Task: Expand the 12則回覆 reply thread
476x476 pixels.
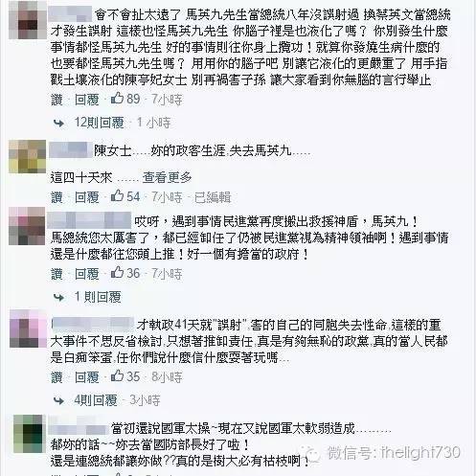Action: 100,123
